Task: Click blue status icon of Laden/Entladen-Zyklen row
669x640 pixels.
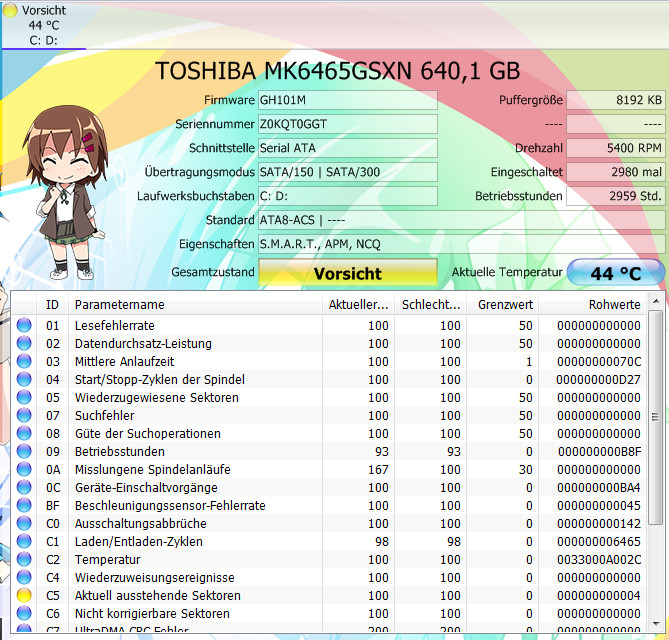Action: [24, 541]
